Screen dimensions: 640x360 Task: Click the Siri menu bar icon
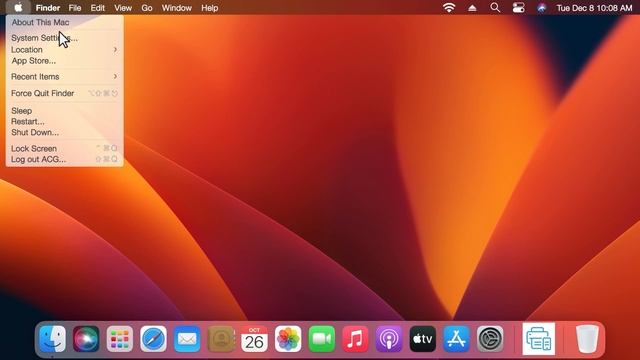point(541,8)
